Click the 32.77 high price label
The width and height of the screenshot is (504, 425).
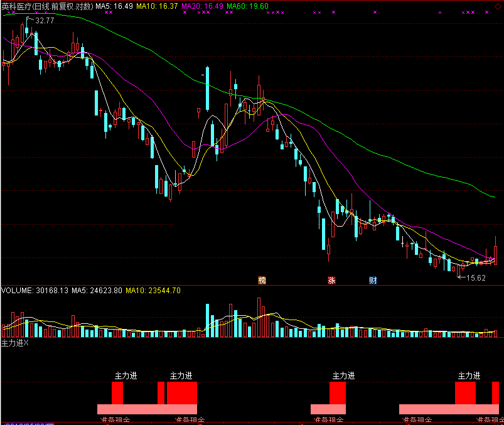tap(45, 21)
